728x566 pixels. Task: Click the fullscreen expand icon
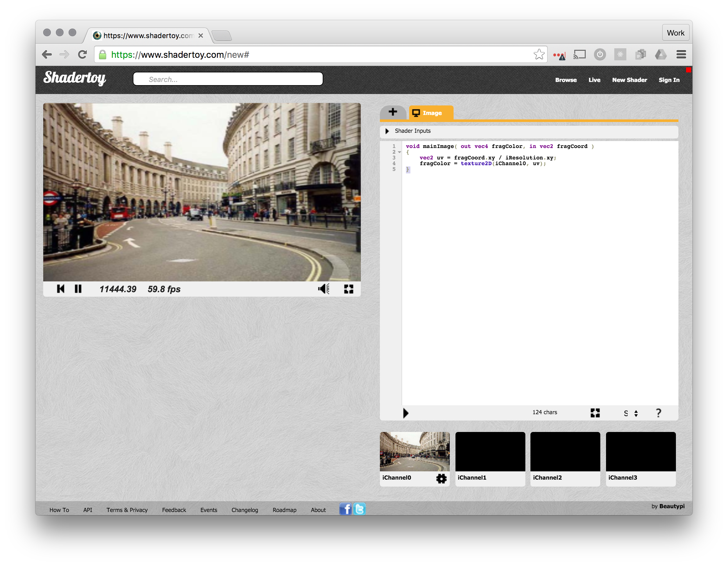349,289
